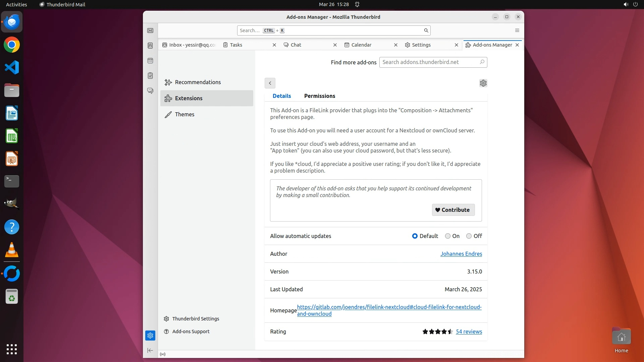Screen dimensions: 644x362
Task: Open Mail space from the left spaces toolbar
Action: 150,31
